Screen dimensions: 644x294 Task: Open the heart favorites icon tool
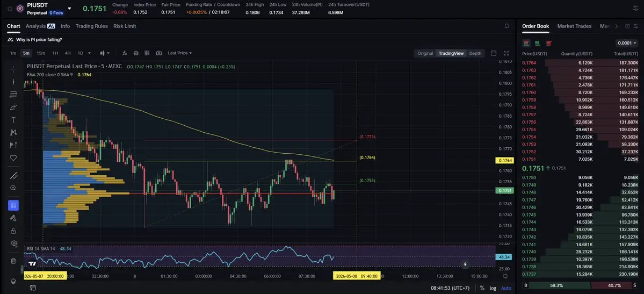13,157
